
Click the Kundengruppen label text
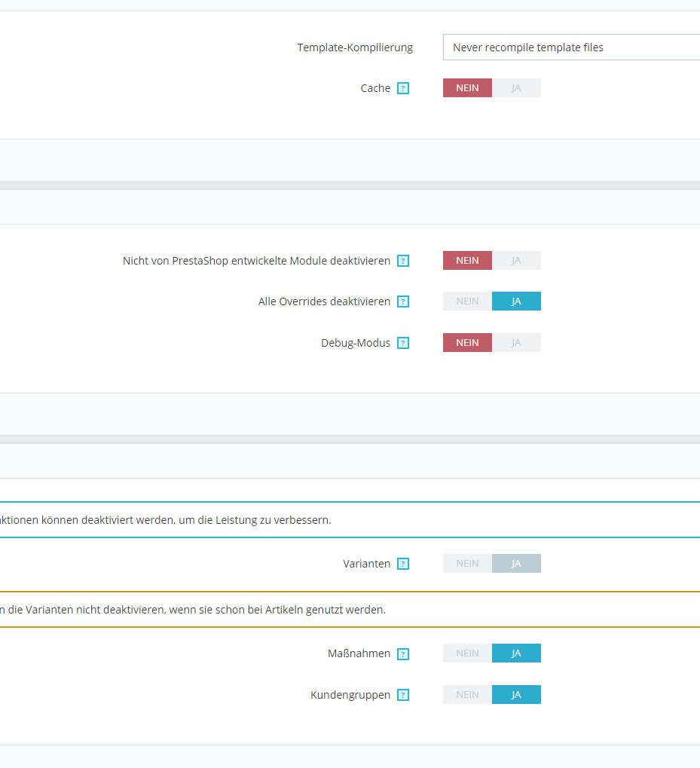tap(350, 695)
